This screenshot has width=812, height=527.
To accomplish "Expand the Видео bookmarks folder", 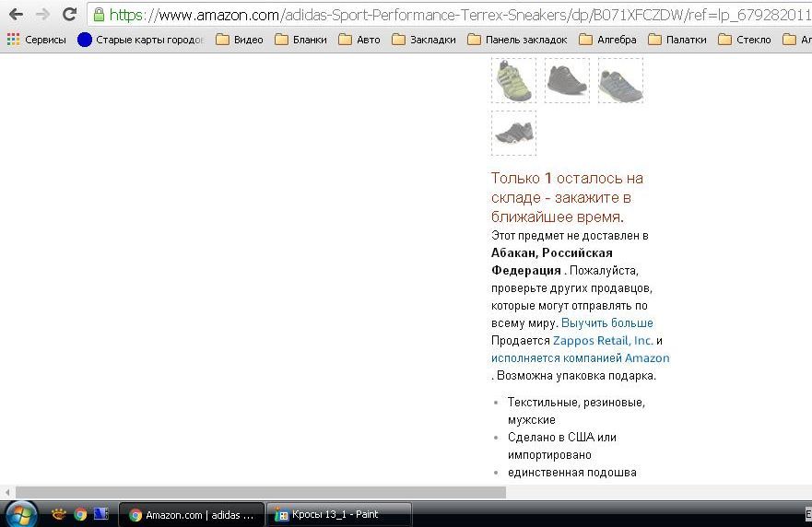I will [240, 40].
